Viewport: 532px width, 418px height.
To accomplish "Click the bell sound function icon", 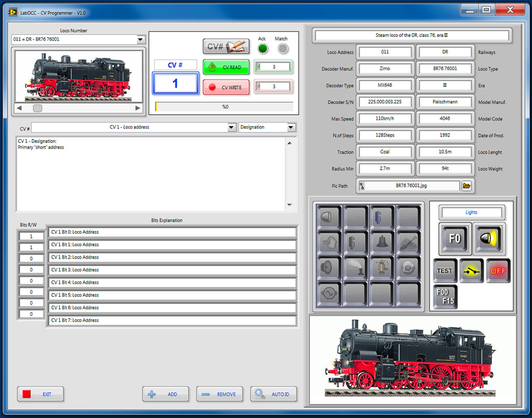I will [x=383, y=242].
